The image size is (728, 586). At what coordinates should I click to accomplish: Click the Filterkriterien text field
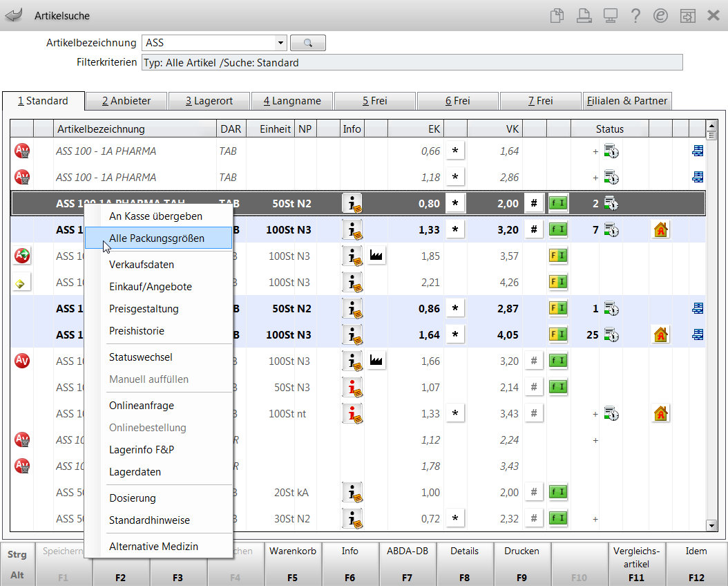(412, 63)
